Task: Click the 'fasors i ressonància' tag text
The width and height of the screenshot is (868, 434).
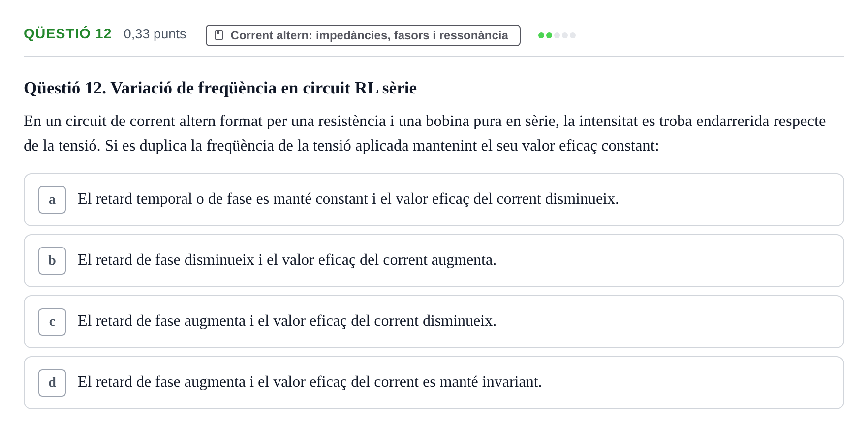Action: (x=451, y=35)
